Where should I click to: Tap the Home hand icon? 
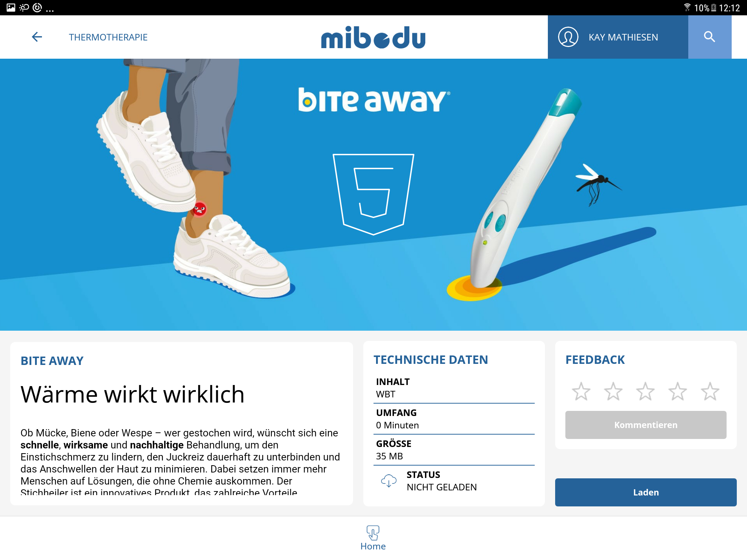373,533
